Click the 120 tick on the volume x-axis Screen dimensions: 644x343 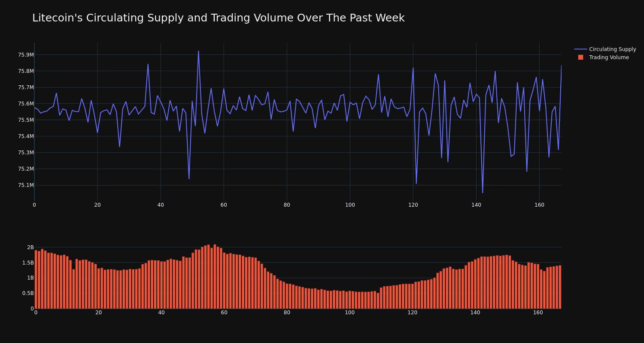point(413,313)
